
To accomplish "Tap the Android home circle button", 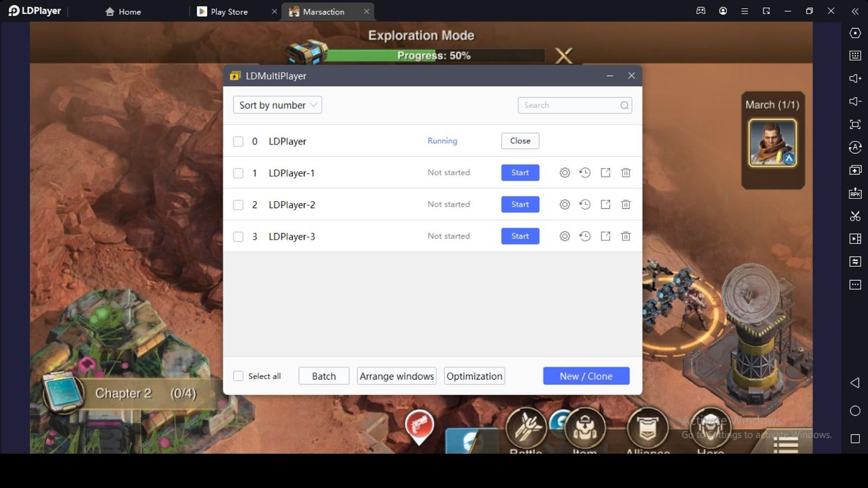I will tap(855, 411).
